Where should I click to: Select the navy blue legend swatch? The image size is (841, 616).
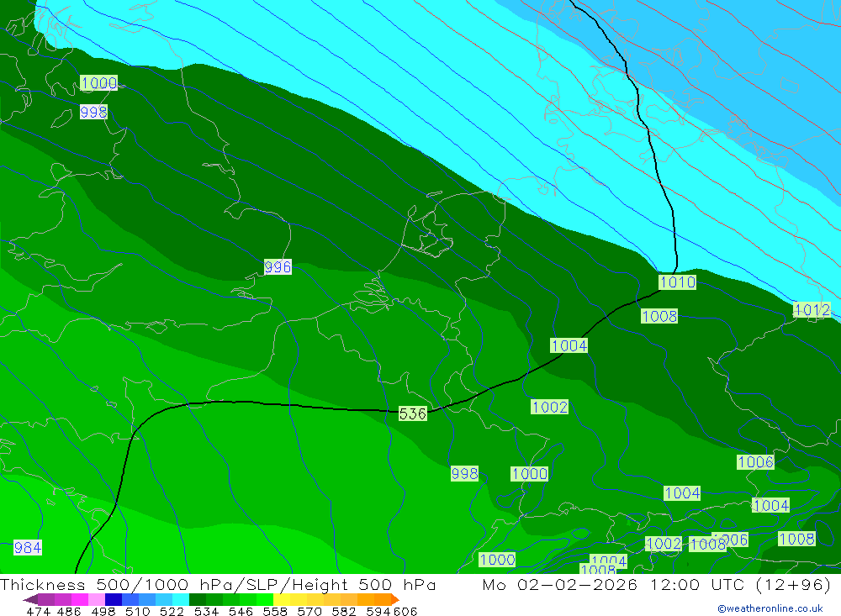pos(114,599)
